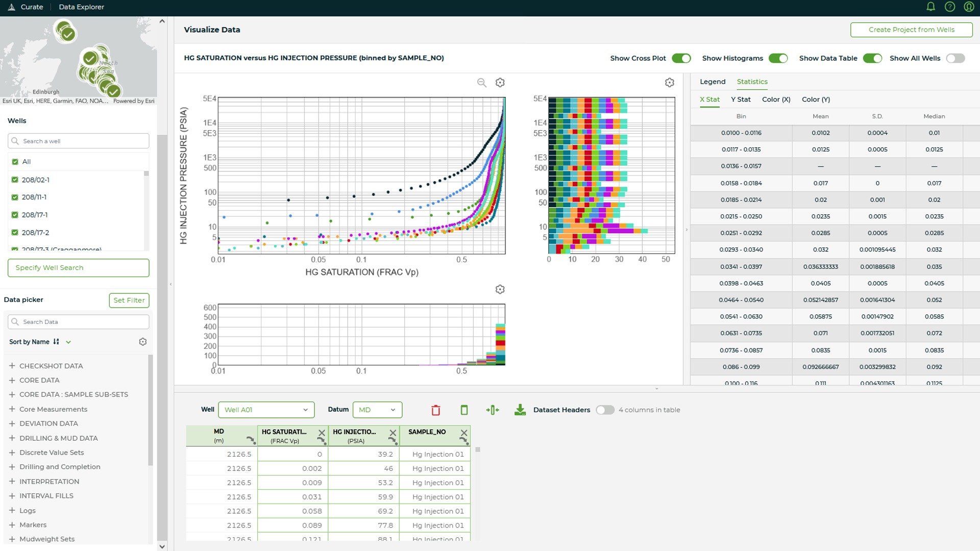Uncheck well 208/02-1
This screenshot has height=551, width=980.
(x=15, y=180)
